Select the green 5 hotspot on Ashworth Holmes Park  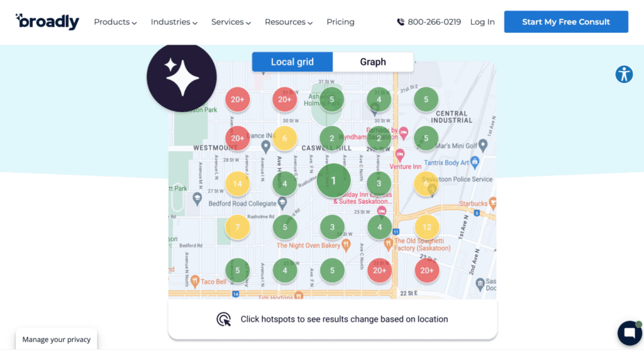click(332, 99)
